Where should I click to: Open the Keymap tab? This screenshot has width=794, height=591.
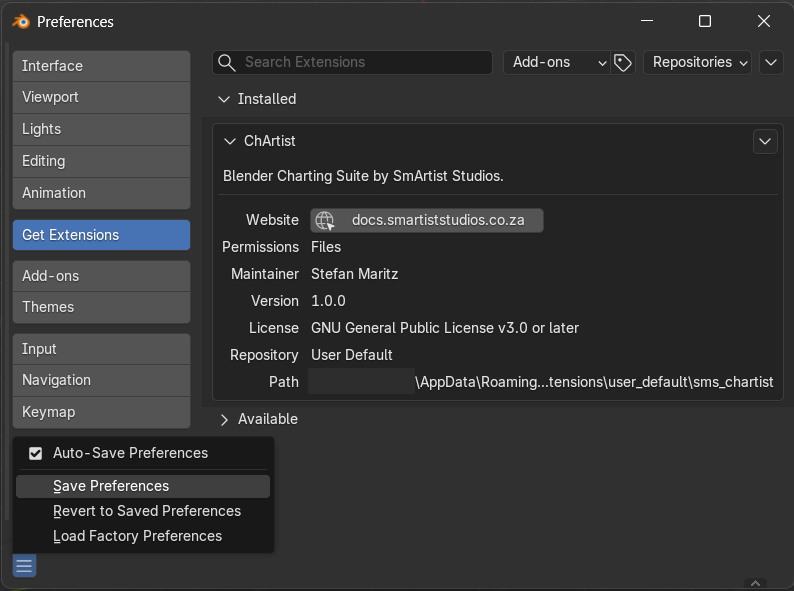pyautogui.click(x=101, y=412)
